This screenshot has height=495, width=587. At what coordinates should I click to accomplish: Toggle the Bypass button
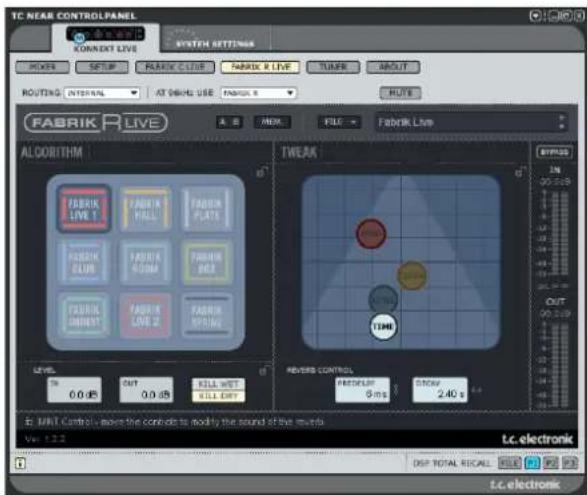554,152
